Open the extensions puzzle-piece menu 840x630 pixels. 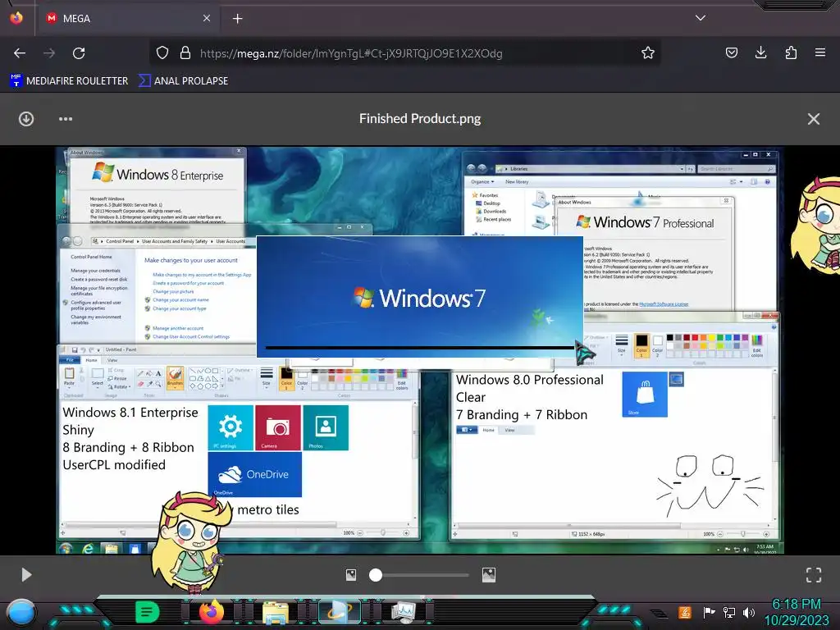791,53
